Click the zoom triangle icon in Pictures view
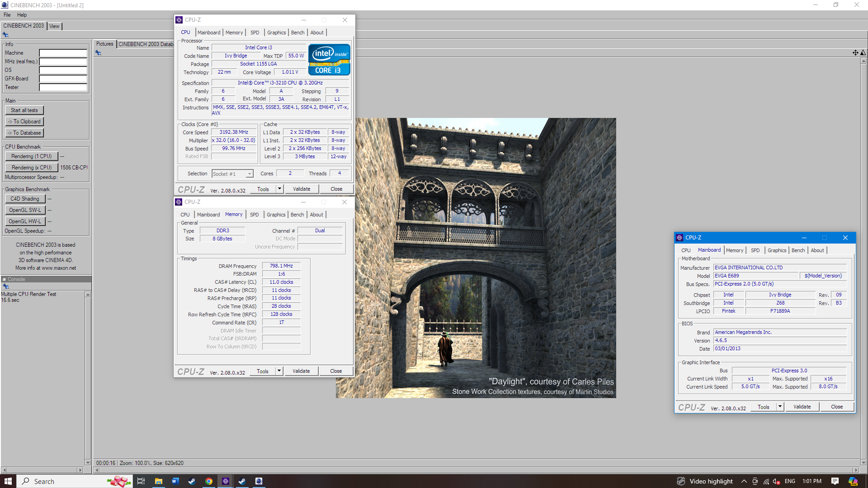The image size is (868, 488). (863, 53)
